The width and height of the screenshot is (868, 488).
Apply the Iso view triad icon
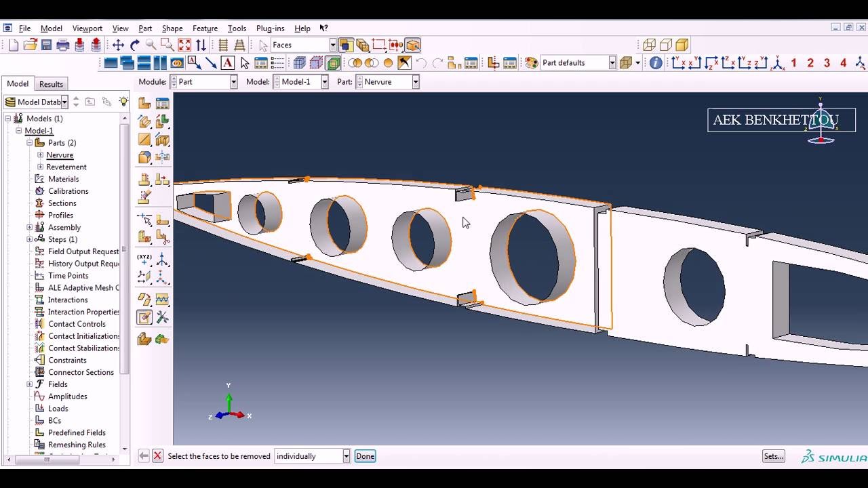778,62
